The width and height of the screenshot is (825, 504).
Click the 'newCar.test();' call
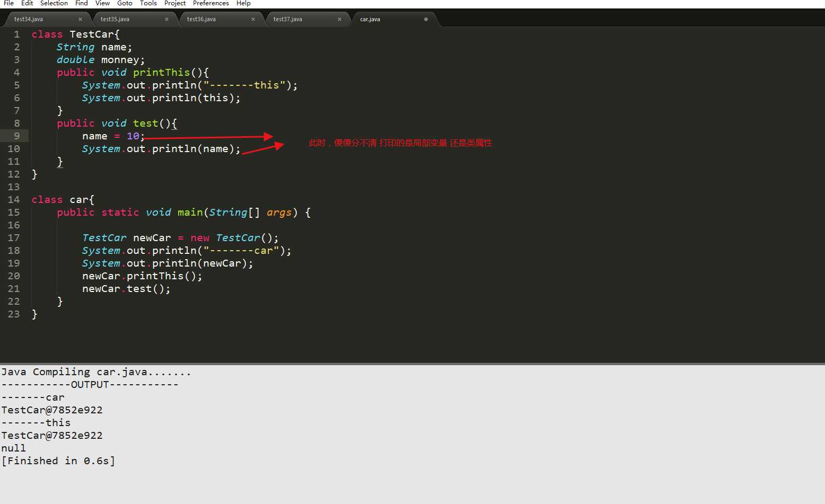click(x=126, y=288)
